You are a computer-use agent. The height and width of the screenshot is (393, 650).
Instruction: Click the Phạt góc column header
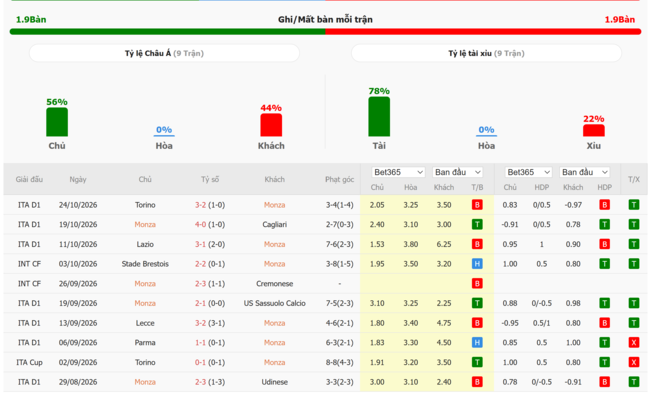pos(340,180)
